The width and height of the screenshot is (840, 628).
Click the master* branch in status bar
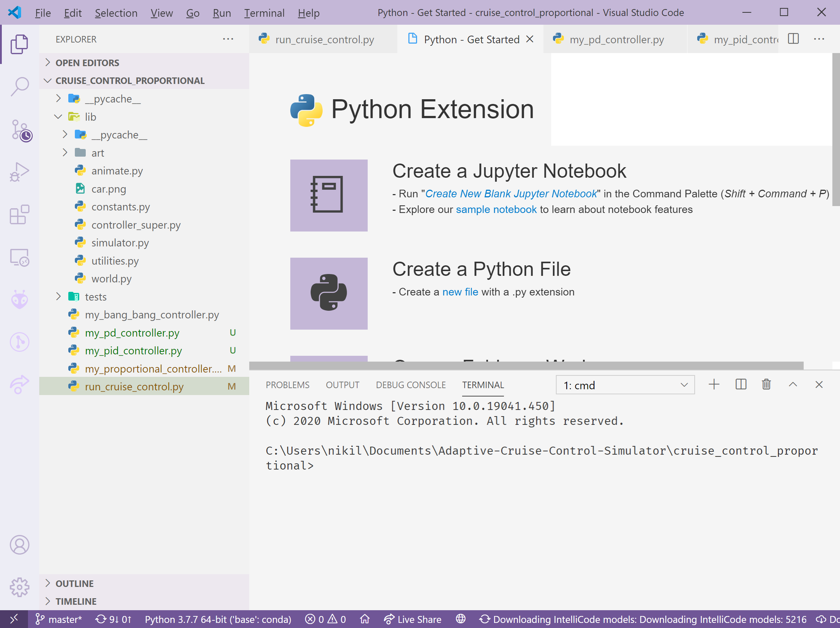click(58, 619)
